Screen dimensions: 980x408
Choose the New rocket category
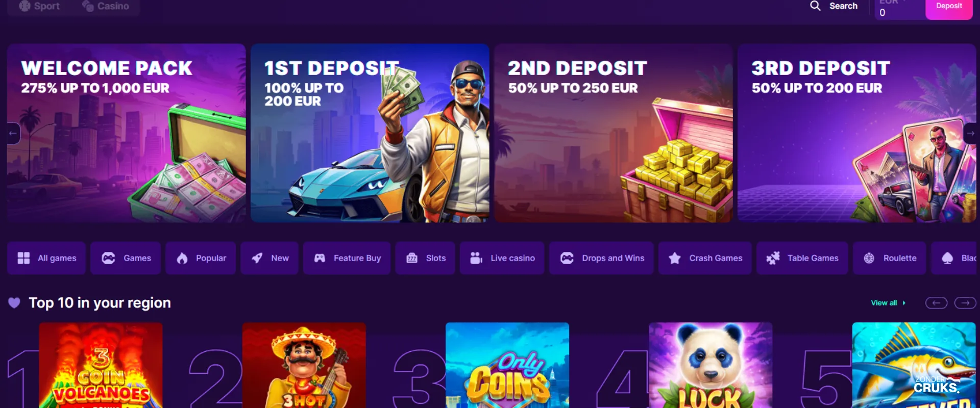(269, 258)
